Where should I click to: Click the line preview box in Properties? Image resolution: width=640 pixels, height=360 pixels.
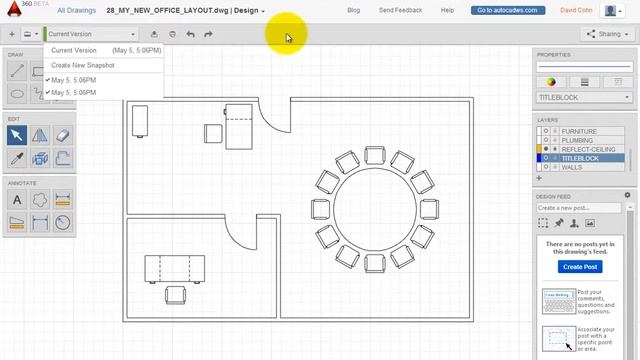pos(584,67)
